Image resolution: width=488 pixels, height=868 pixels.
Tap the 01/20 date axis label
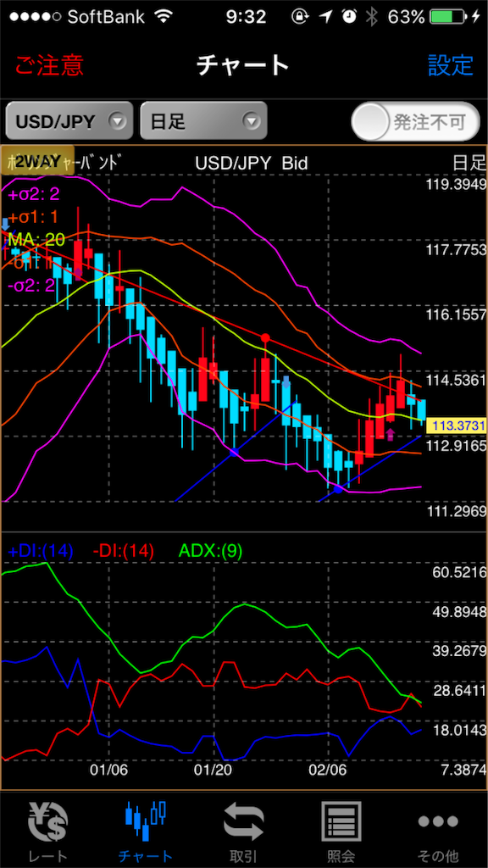[x=214, y=770]
